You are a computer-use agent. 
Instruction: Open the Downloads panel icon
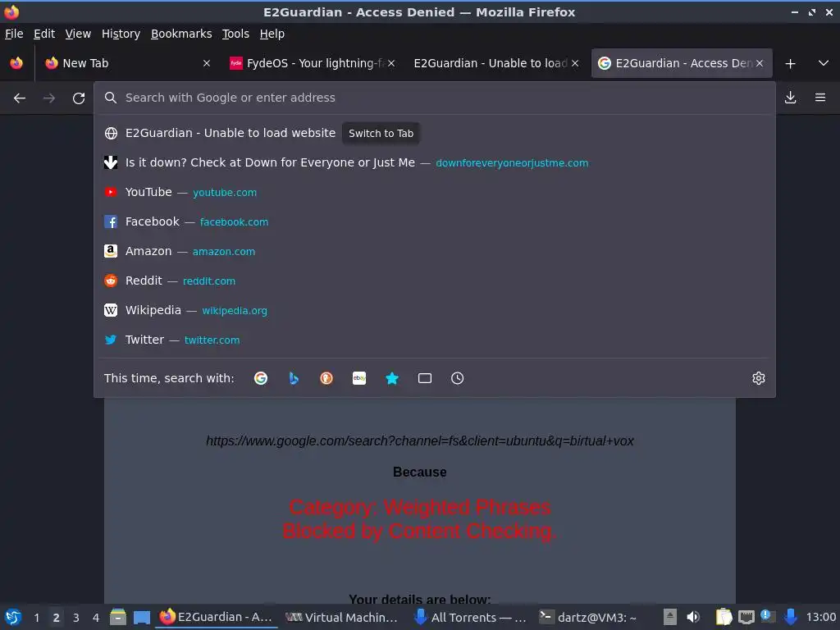(790, 98)
